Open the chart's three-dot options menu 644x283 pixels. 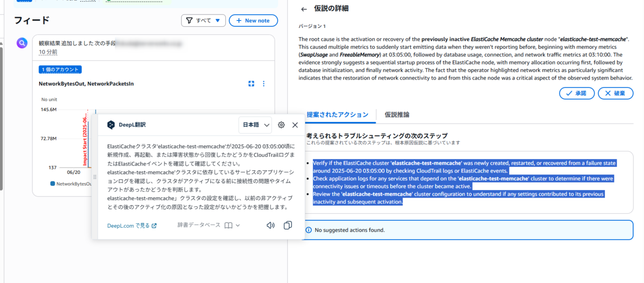pos(264,84)
